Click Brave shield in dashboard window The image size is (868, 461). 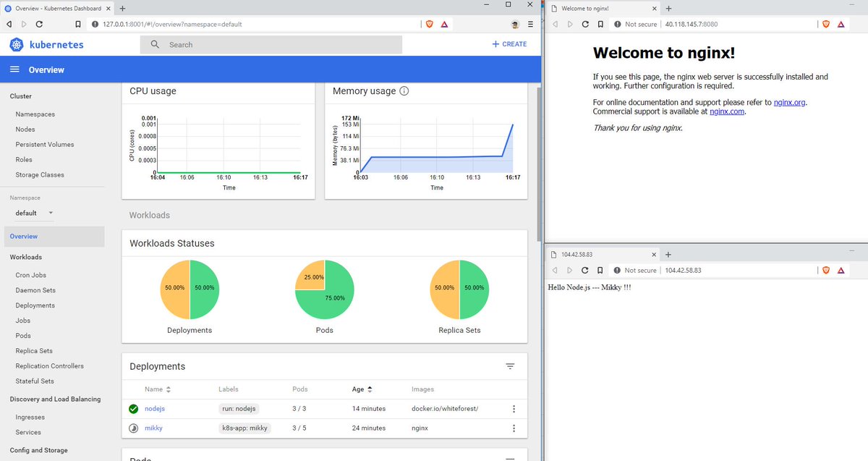[429, 24]
